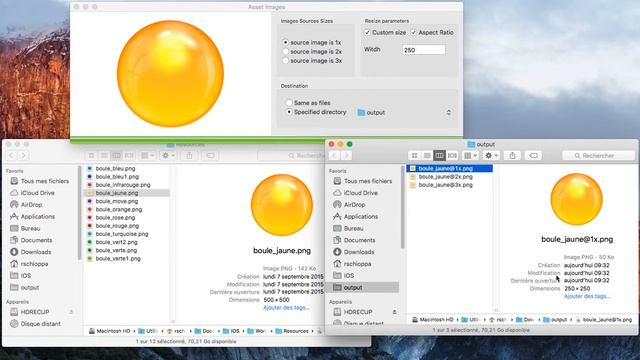Image resolution: width=640 pixels, height=360 pixels.
Task: Open AirDrop in Resources window sidebar
Action: (x=26, y=204)
